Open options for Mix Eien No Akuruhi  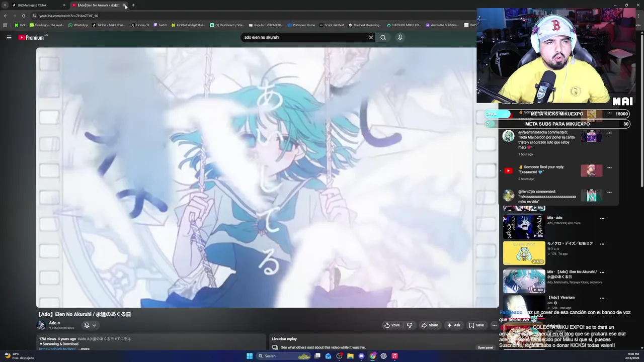602,273
